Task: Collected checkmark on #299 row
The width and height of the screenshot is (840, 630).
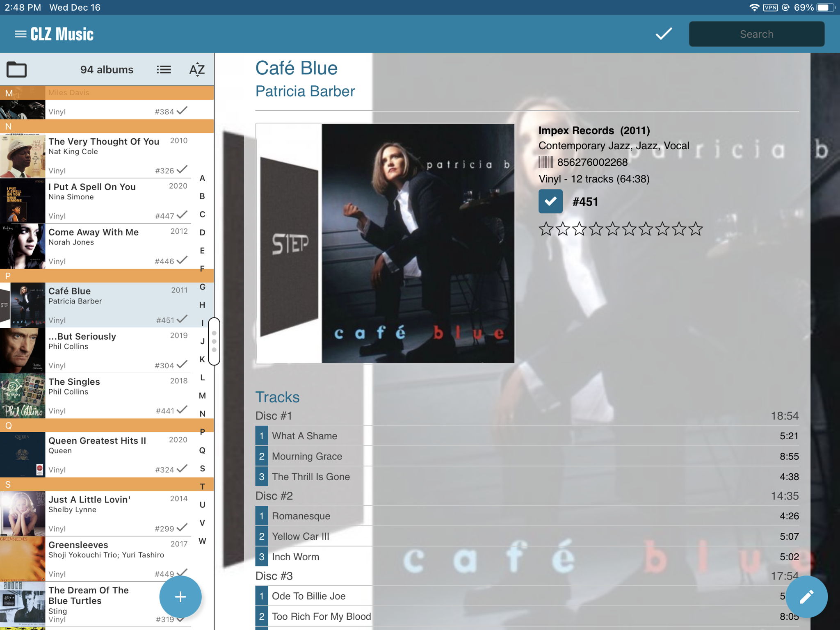Action: pos(182,527)
